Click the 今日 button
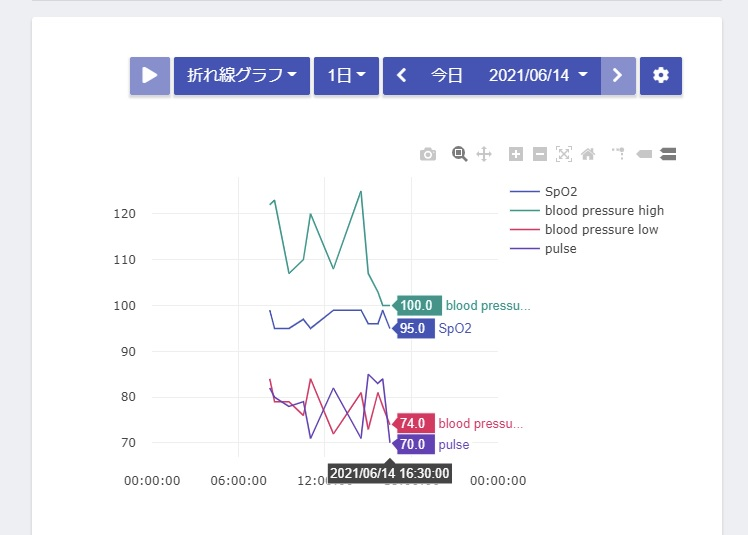Viewport: 748px width, 535px height. (x=447, y=75)
